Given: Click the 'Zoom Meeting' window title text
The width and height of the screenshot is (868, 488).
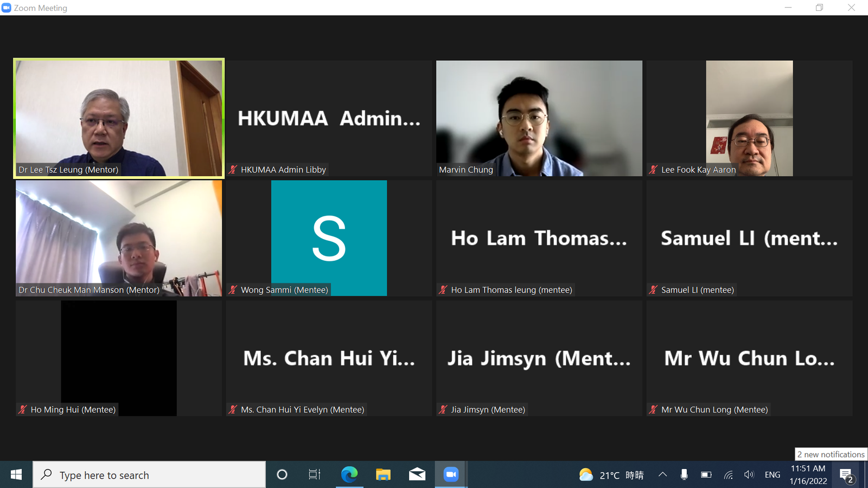Looking at the screenshot, I should 41,8.
